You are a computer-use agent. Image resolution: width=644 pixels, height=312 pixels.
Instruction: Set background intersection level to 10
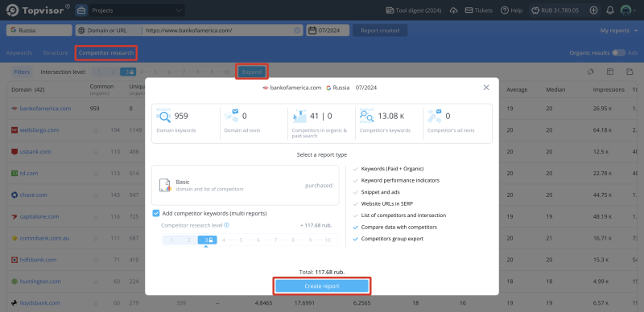click(226, 72)
